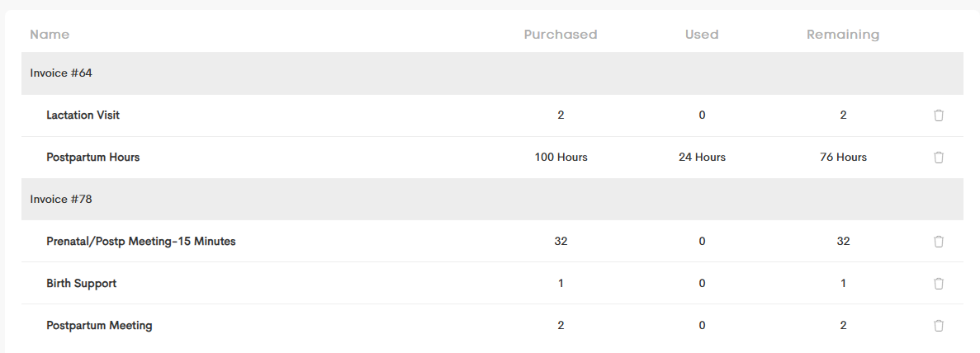Click the Birth Support trash icon
This screenshot has height=353, width=980.
[x=938, y=284]
